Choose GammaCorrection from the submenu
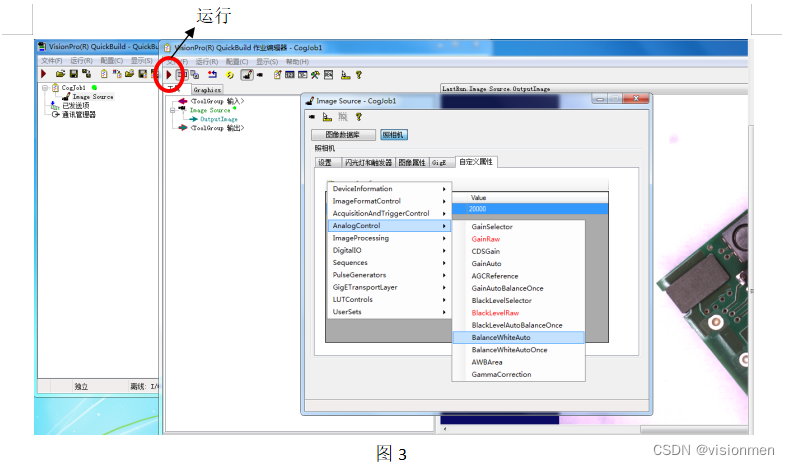 coord(519,374)
